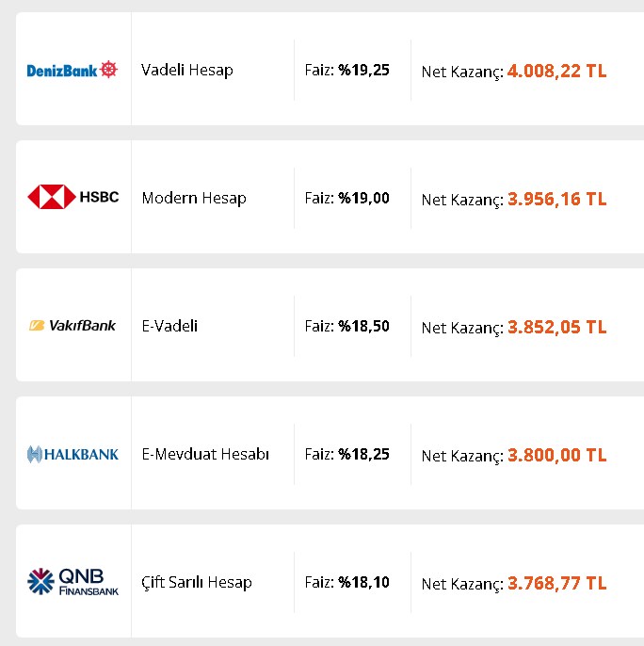Open the E-Vadeli product

point(169,326)
